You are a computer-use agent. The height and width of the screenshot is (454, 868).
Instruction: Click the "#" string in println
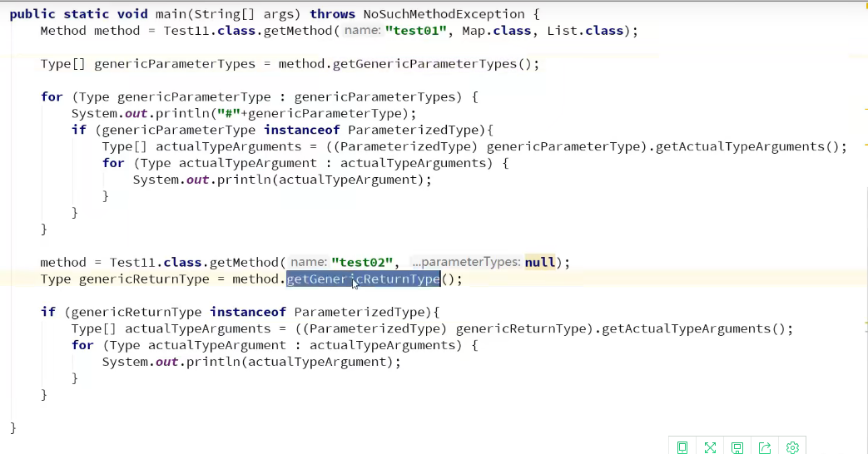pyautogui.click(x=228, y=113)
